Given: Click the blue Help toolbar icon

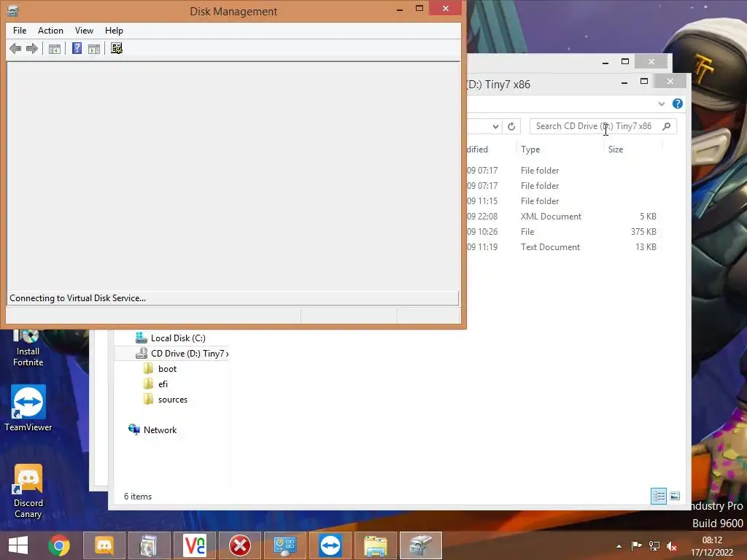Looking at the screenshot, I should [77, 48].
